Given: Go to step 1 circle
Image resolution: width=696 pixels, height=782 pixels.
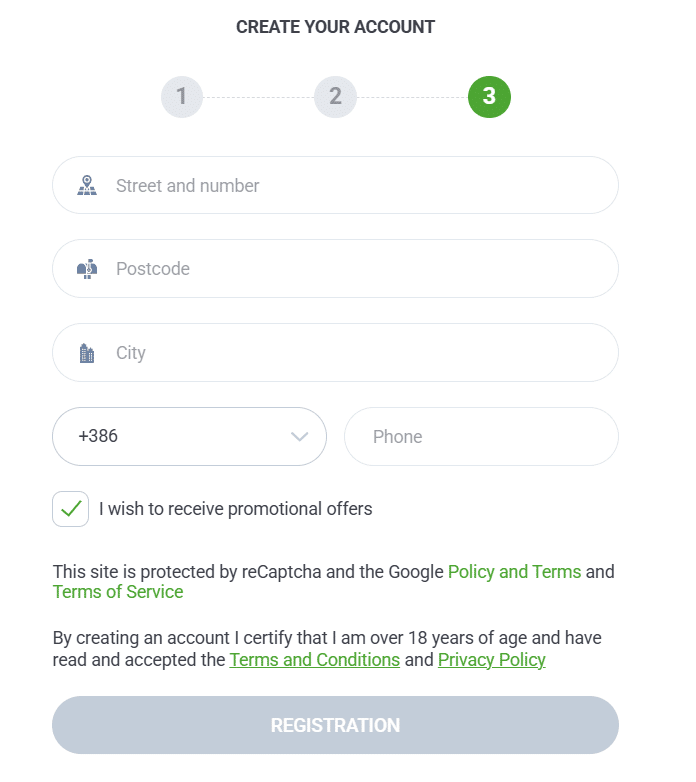Looking at the screenshot, I should [x=181, y=97].
